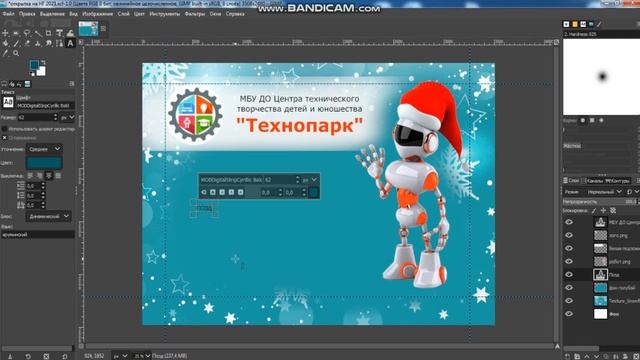Toggle 'Использовать внешний редактор' checkbox
The width and height of the screenshot is (640, 360).
pos(4,129)
